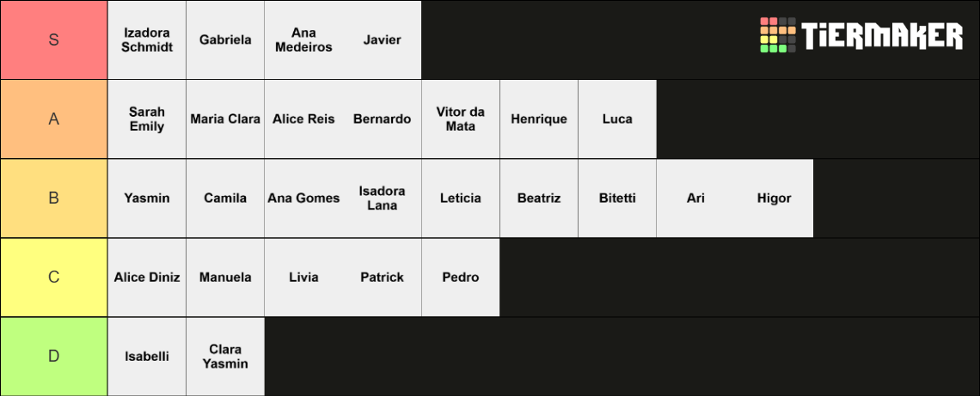Viewport: 980px width, 396px height.
Task: Select the Higor tile in B tier
Action: [x=775, y=198]
